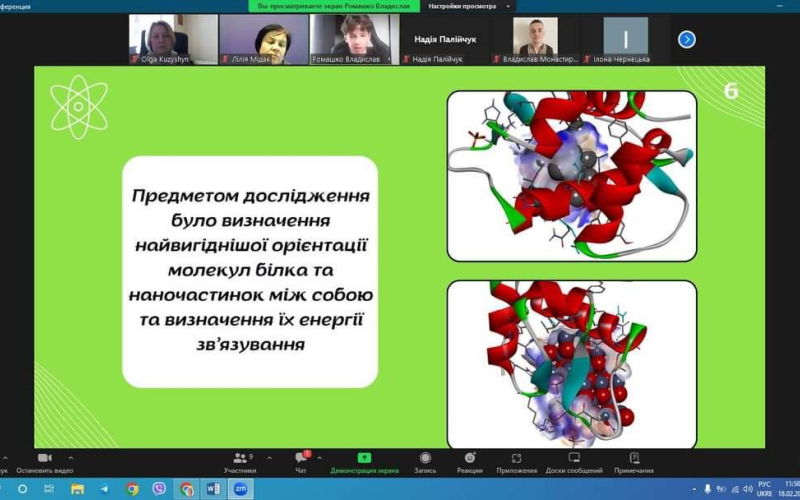Open Telegram from taskbar

(105, 489)
